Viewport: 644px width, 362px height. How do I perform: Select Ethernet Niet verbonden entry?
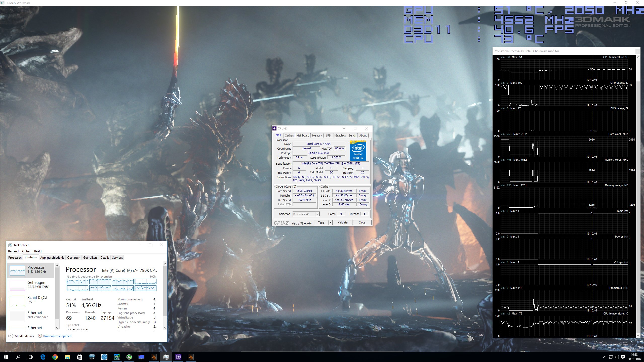[31, 316]
